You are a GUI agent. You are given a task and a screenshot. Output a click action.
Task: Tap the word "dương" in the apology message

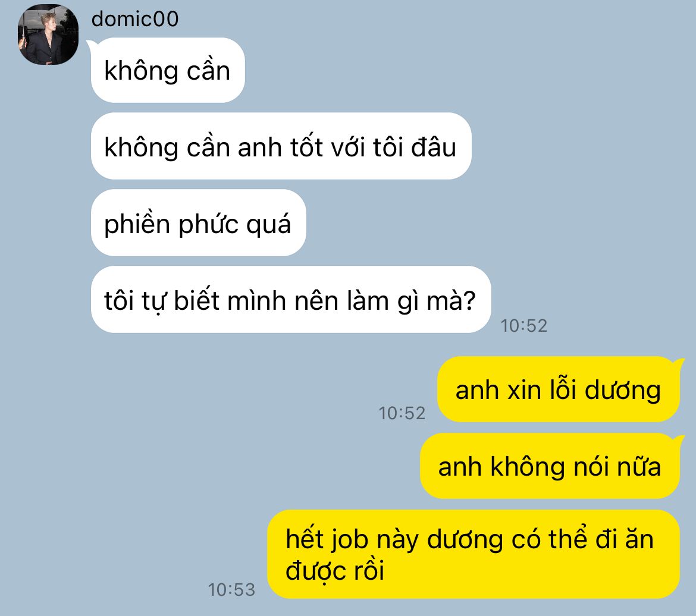[623, 391]
